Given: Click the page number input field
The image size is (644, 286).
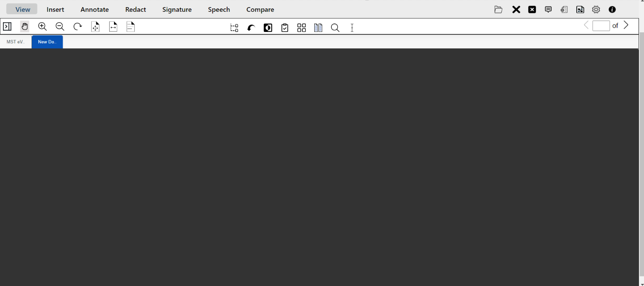Looking at the screenshot, I should [x=601, y=26].
